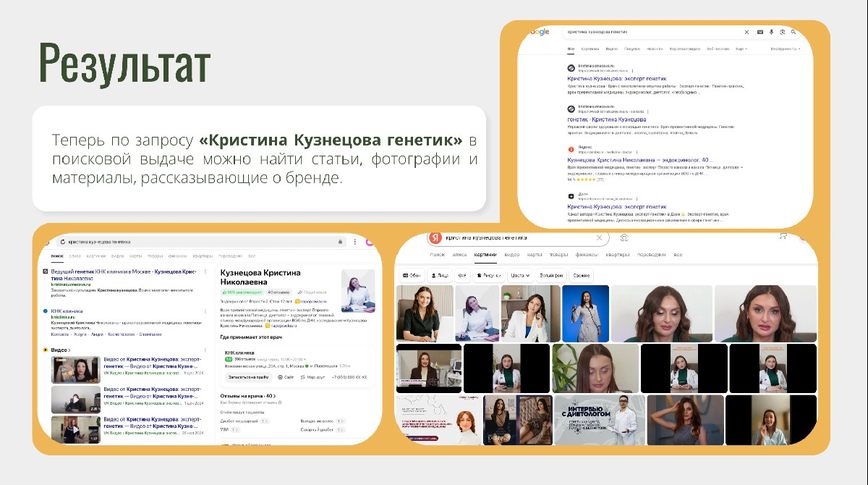868x485 pixels.
Task: Switch to Картинки tab in Google
Action: (590, 48)
